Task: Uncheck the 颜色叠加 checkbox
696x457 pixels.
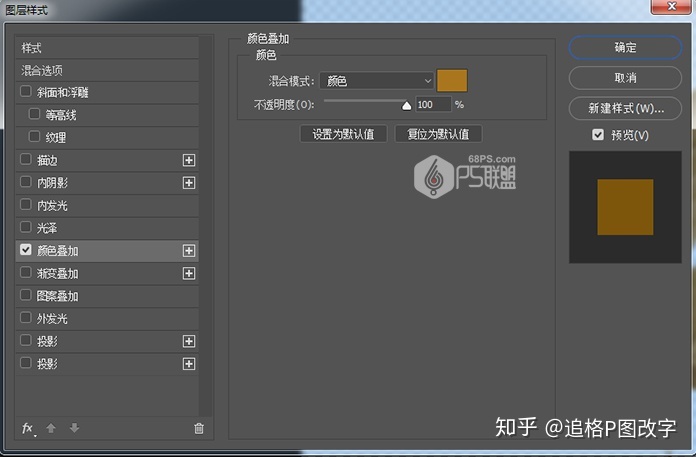Action: click(26, 250)
